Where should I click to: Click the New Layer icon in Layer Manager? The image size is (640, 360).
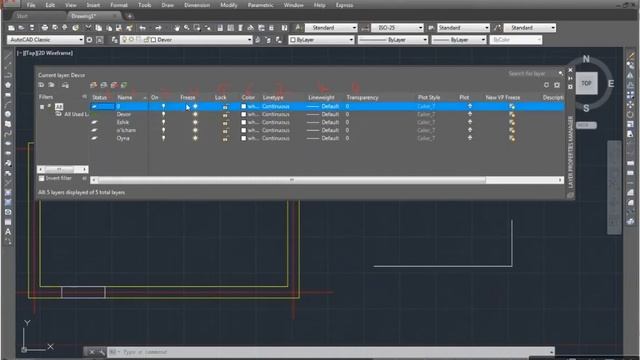(x=93, y=85)
